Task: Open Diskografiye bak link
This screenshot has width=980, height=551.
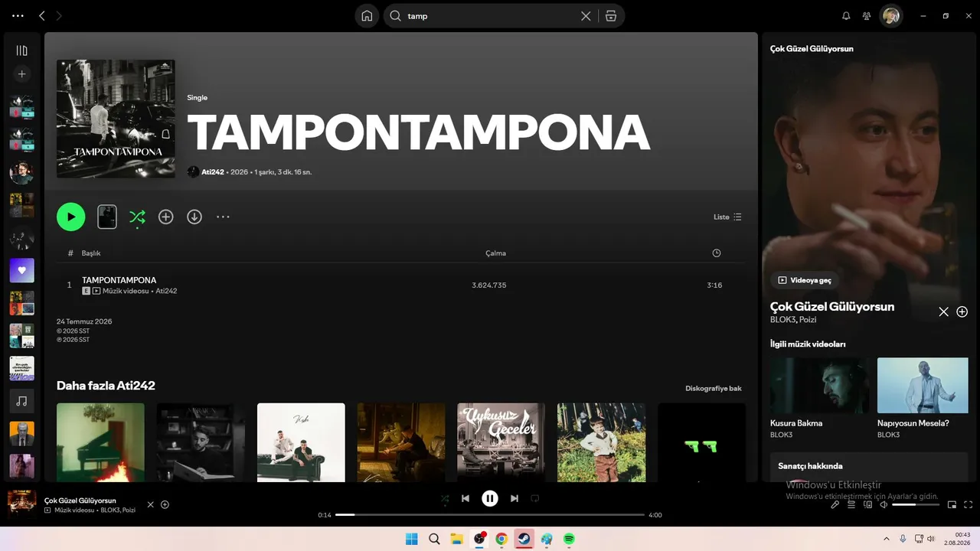Action: click(714, 388)
